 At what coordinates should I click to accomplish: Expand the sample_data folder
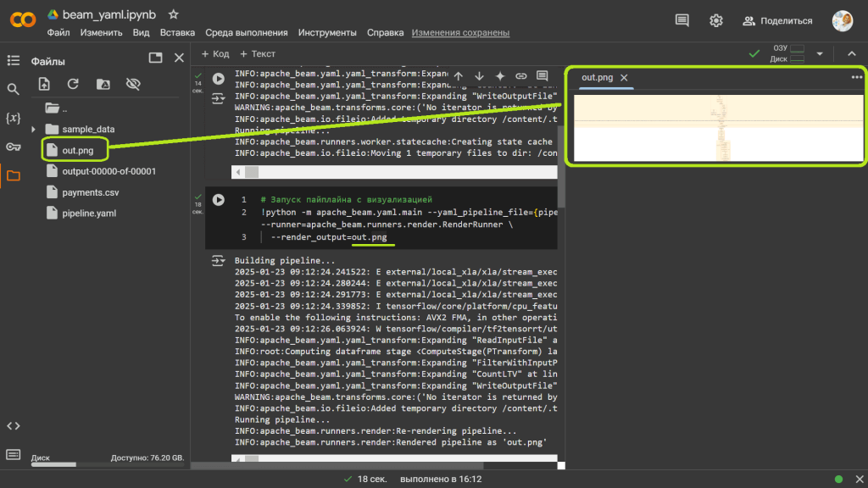tap(34, 129)
